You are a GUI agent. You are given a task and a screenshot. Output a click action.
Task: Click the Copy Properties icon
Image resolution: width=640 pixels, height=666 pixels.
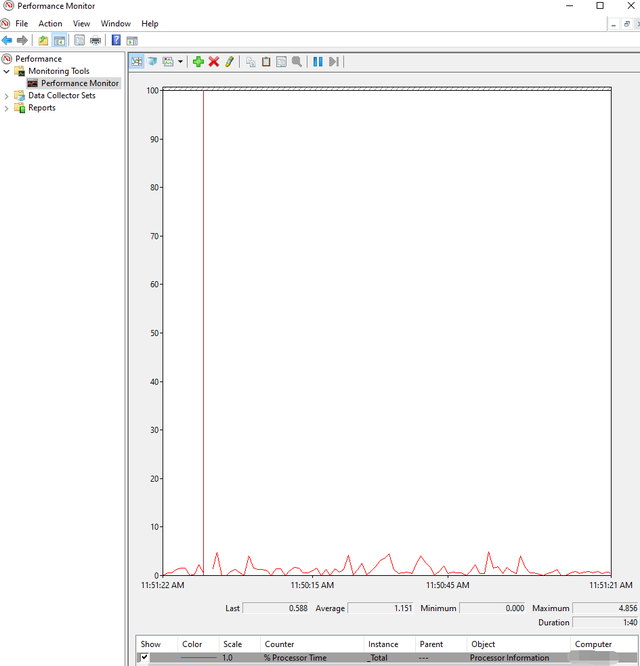tap(251, 62)
